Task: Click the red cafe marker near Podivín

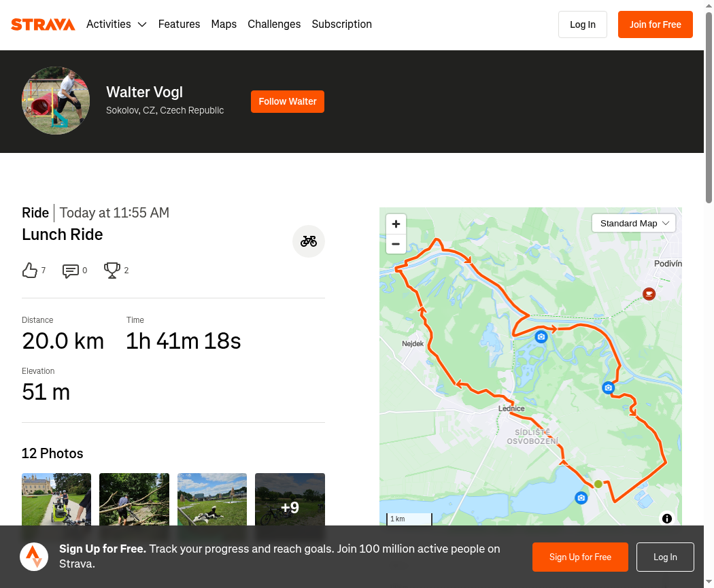Action: (649, 294)
